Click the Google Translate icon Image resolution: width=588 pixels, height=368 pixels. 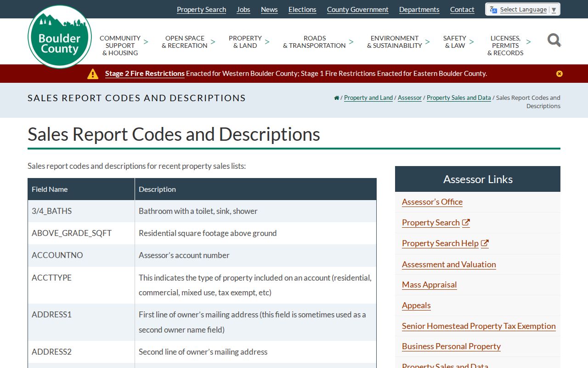(493, 10)
